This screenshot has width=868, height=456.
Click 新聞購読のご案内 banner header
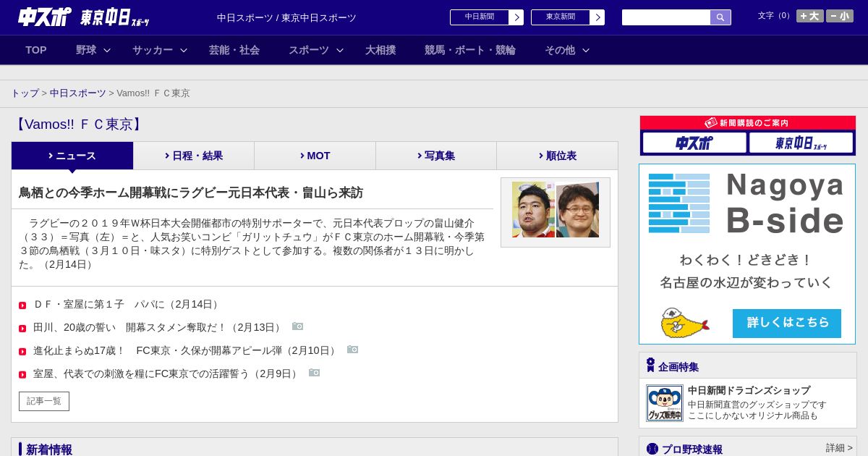pos(748,123)
